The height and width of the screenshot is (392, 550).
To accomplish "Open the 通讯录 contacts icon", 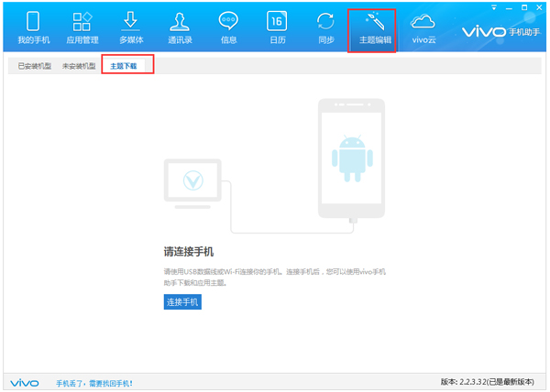I will (180, 27).
